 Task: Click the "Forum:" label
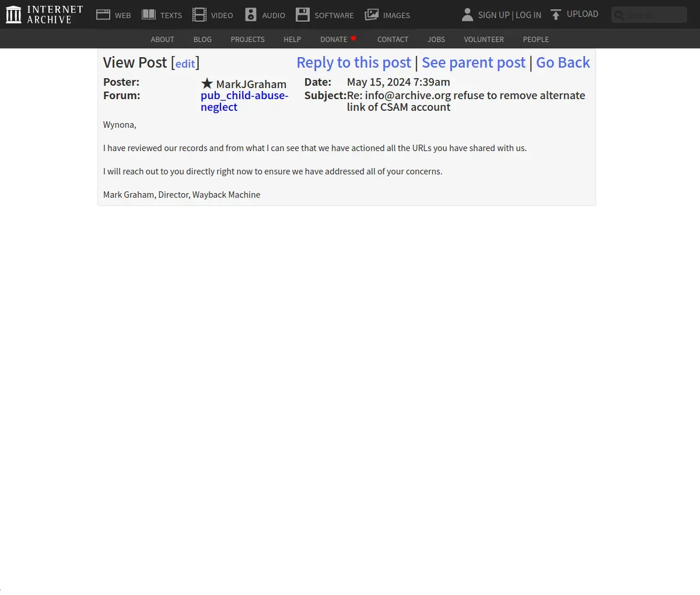click(x=122, y=95)
